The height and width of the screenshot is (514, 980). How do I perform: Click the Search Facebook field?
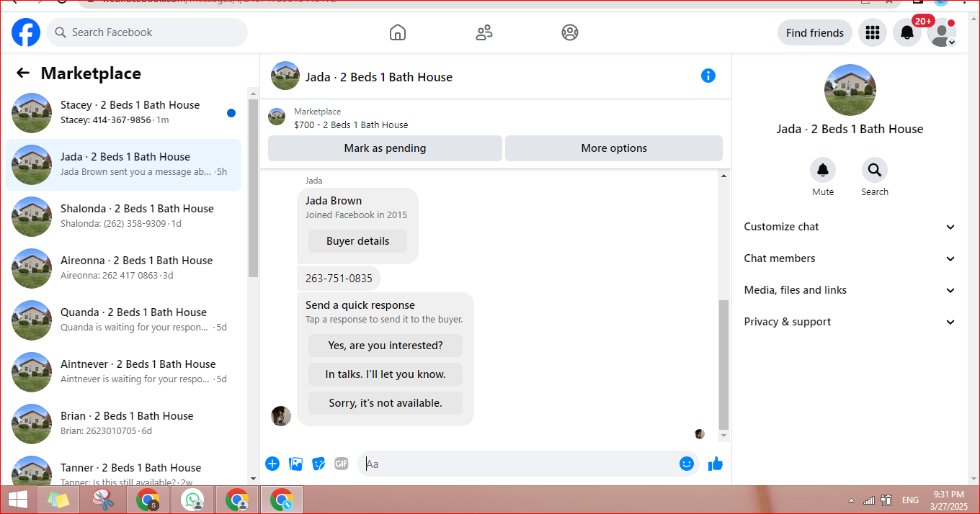tap(147, 32)
